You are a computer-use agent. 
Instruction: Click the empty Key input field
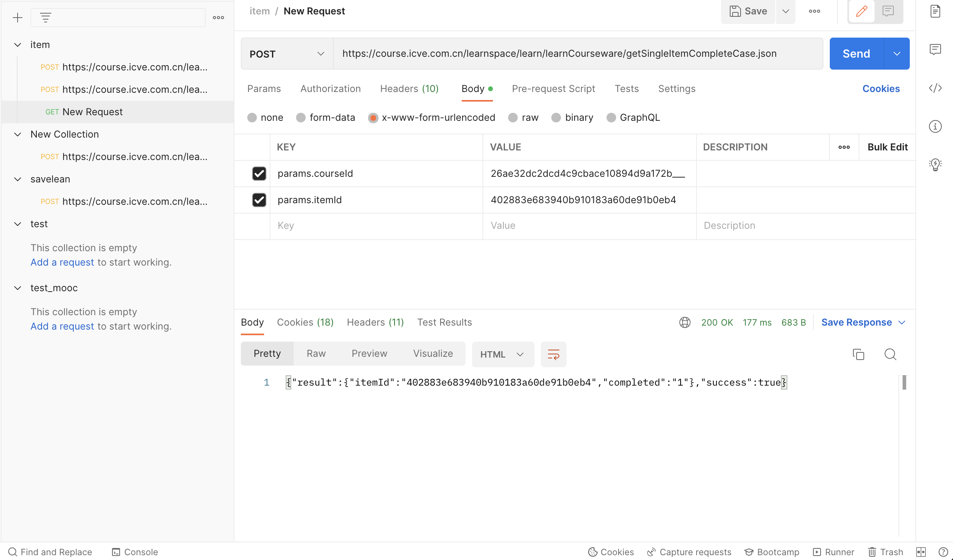(376, 226)
